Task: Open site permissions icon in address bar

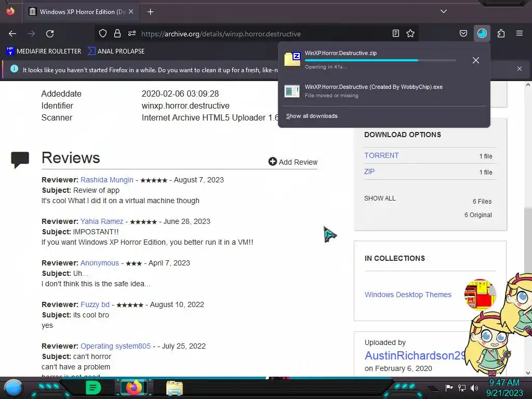Action: (132, 33)
